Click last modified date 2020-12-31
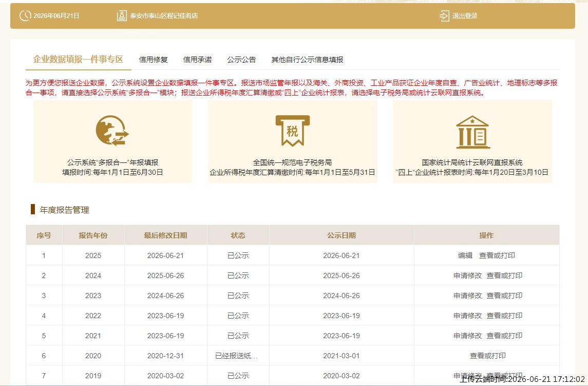 coord(165,356)
